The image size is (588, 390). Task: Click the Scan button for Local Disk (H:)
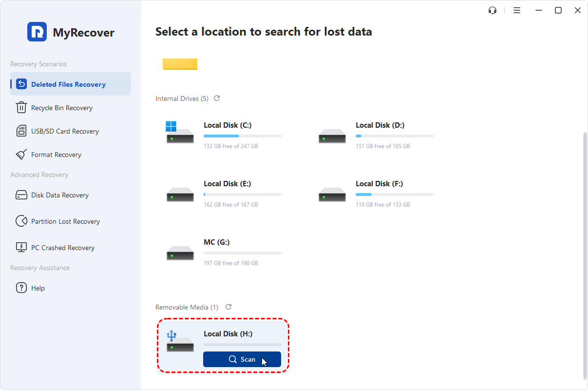(x=242, y=359)
